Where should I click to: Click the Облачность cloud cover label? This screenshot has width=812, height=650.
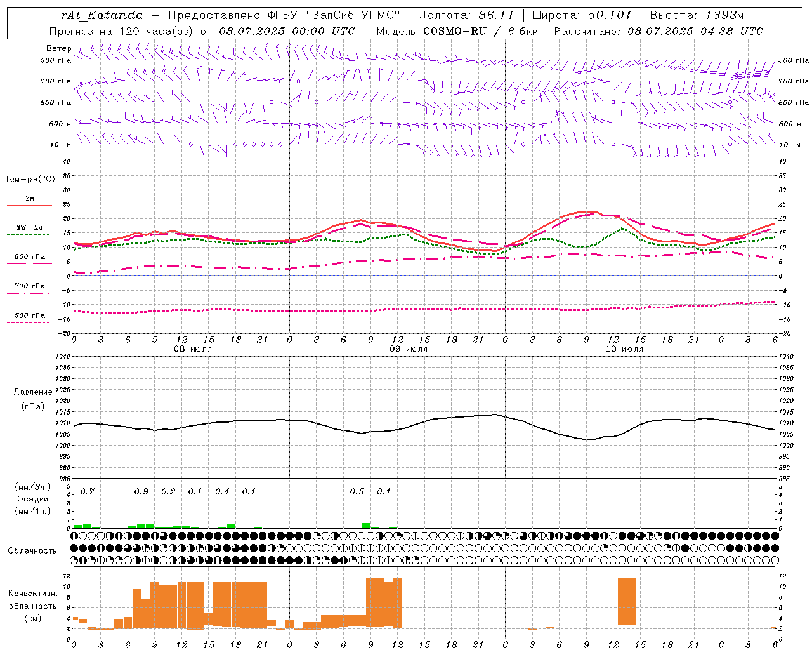(32, 551)
